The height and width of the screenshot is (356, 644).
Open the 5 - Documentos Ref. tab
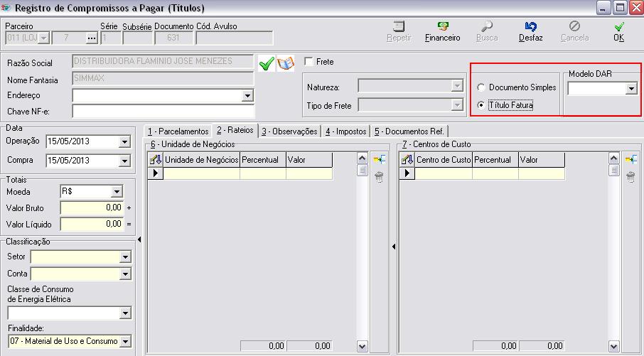coord(409,131)
